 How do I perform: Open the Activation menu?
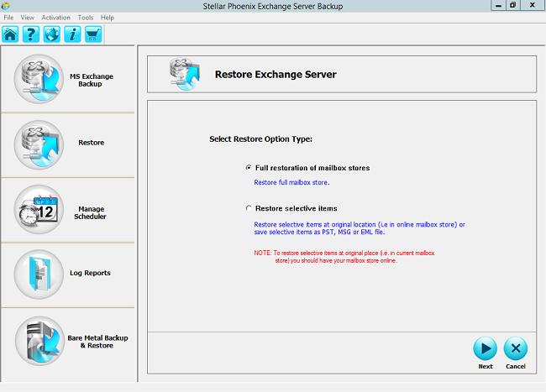click(55, 18)
